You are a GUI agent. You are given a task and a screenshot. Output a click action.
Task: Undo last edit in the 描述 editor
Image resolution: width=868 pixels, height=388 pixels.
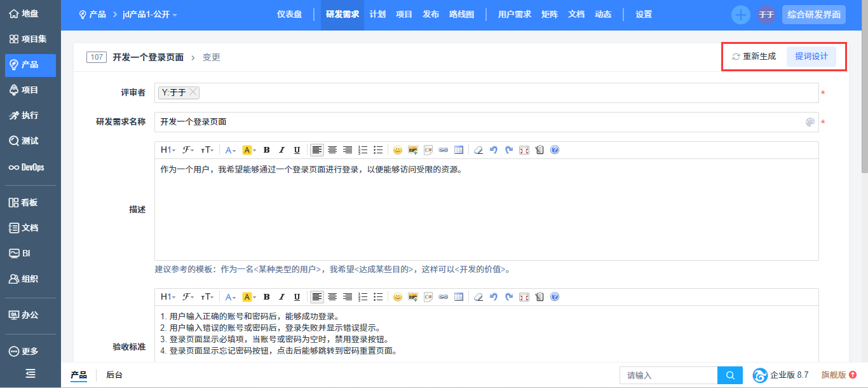494,150
